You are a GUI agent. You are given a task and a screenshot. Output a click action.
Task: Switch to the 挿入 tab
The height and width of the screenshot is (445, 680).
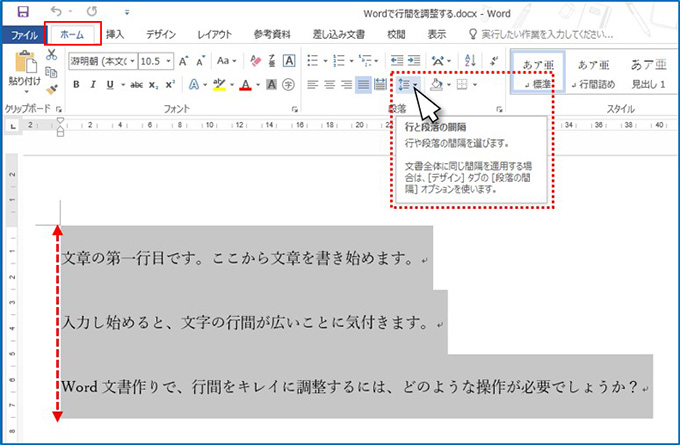point(115,35)
